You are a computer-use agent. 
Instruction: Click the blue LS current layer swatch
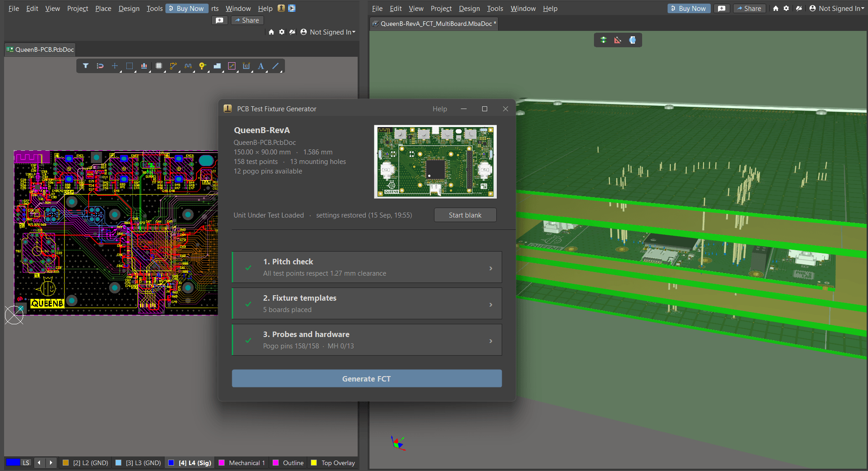click(13, 462)
